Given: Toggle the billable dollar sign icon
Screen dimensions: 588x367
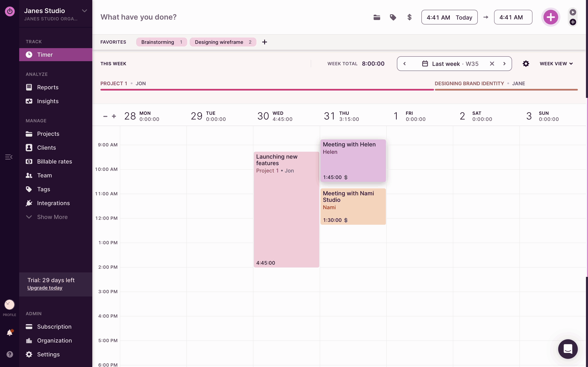Looking at the screenshot, I should (x=409, y=17).
